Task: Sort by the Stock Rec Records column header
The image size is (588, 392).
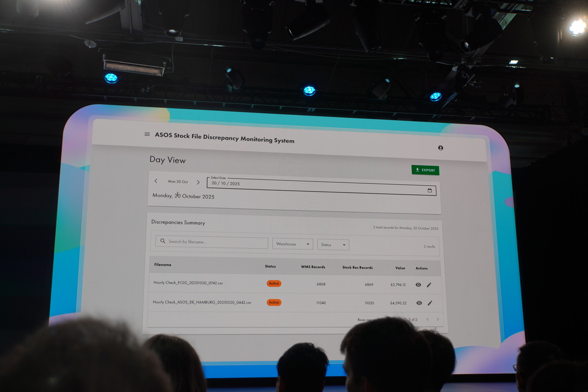Action: [358, 268]
